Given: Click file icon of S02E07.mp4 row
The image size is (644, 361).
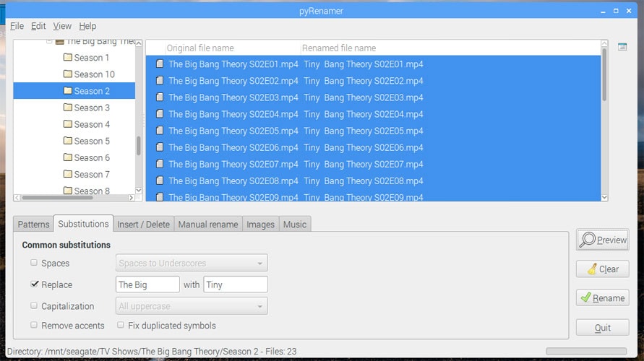Looking at the screenshot, I should (x=160, y=164).
